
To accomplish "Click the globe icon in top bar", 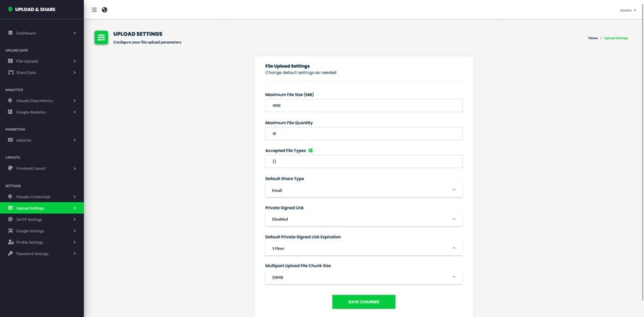I will point(104,10).
